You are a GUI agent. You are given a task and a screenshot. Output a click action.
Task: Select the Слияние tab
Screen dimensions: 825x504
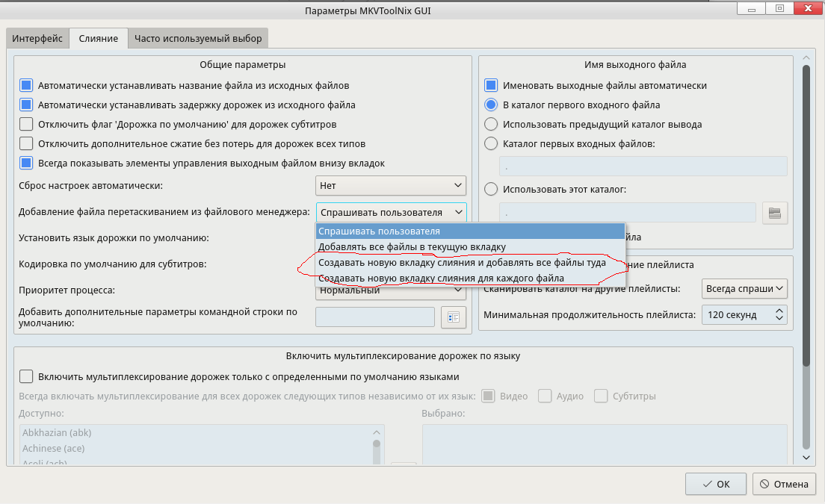99,38
